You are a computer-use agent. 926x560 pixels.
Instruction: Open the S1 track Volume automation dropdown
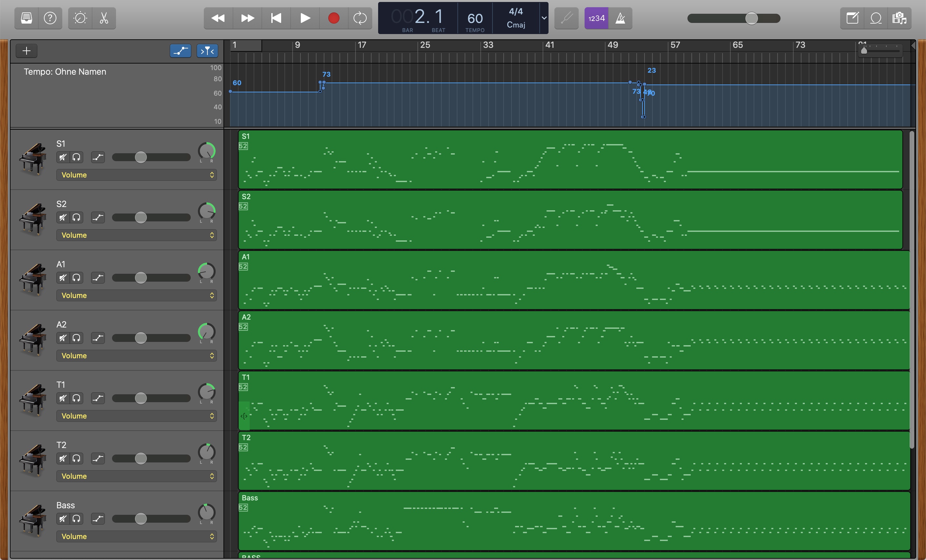click(x=136, y=175)
